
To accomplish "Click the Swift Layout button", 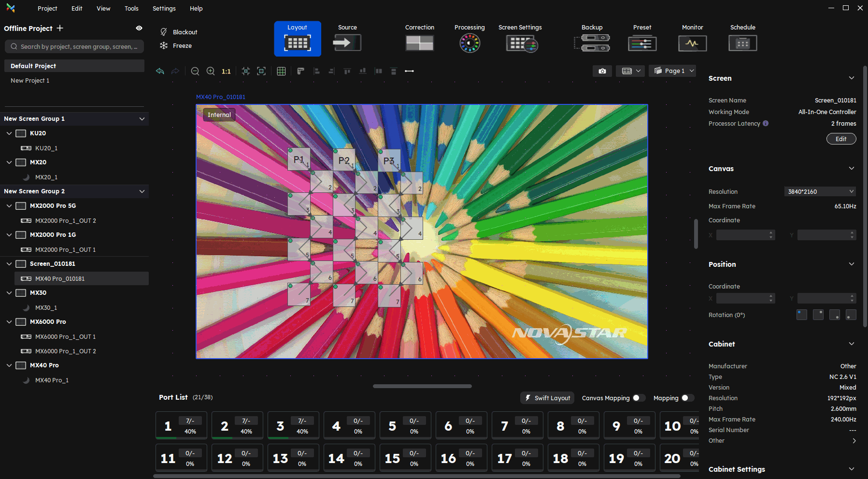I will coord(547,398).
